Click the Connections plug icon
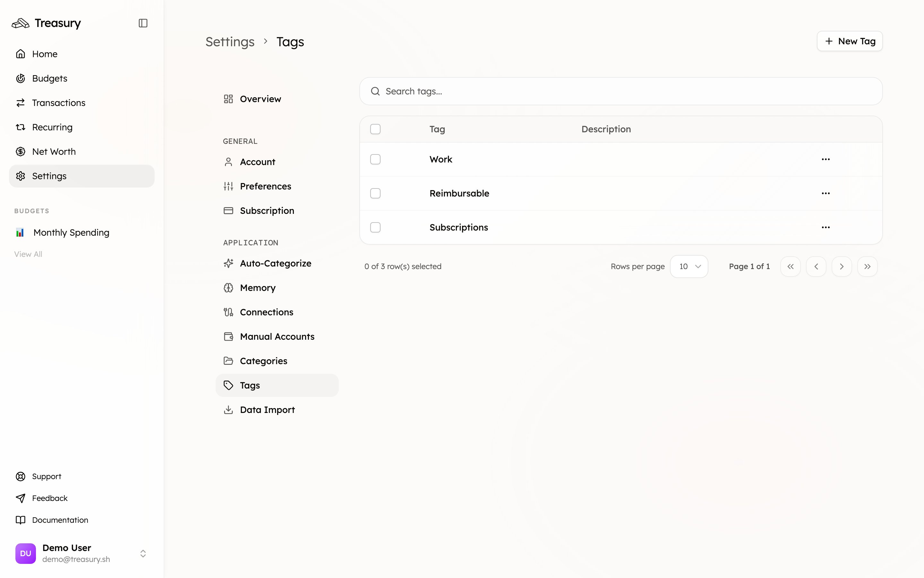The height and width of the screenshot is (578, 924). pos(228,312)
